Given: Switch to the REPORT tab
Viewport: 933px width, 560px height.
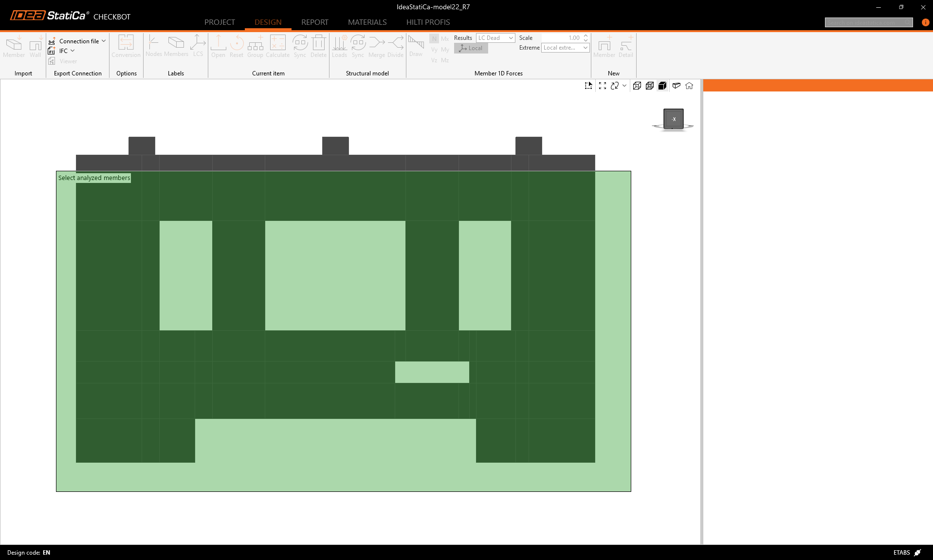Looking at the screenshot, I should tap(314, 22).
